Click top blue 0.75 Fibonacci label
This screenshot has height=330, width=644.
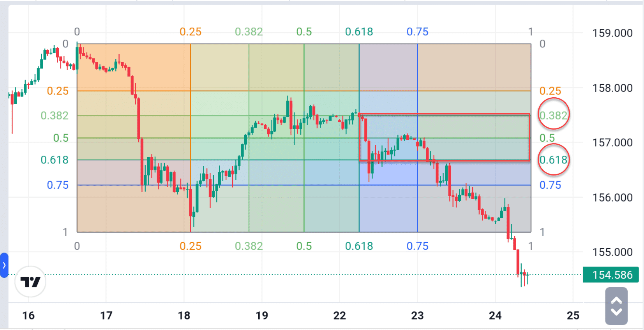pos(418,32)
